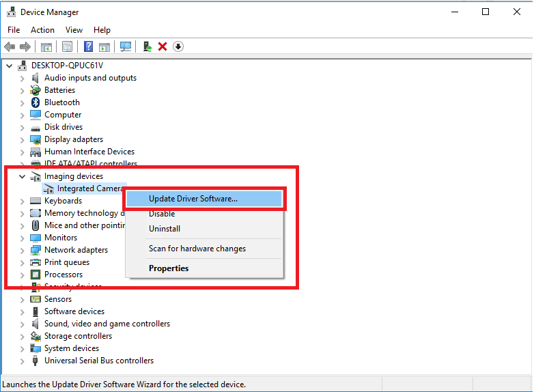
Task: Open the View menu
Action: [74, 30]
